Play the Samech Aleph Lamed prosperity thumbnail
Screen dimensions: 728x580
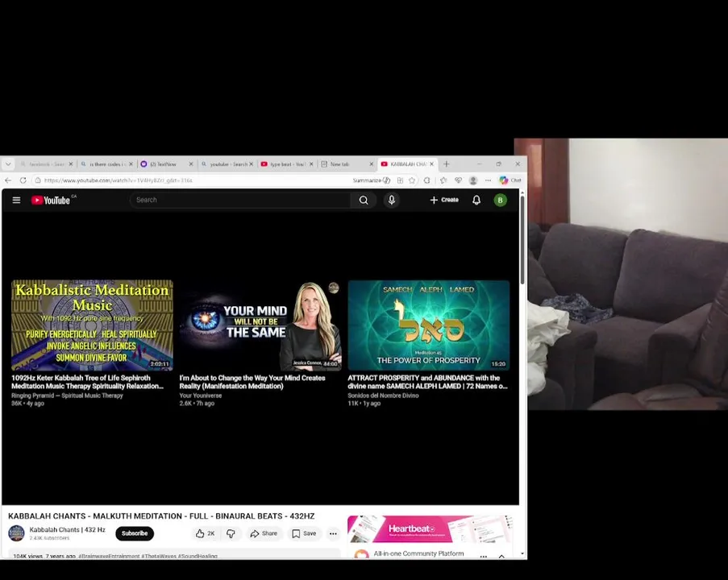[429, 325]
